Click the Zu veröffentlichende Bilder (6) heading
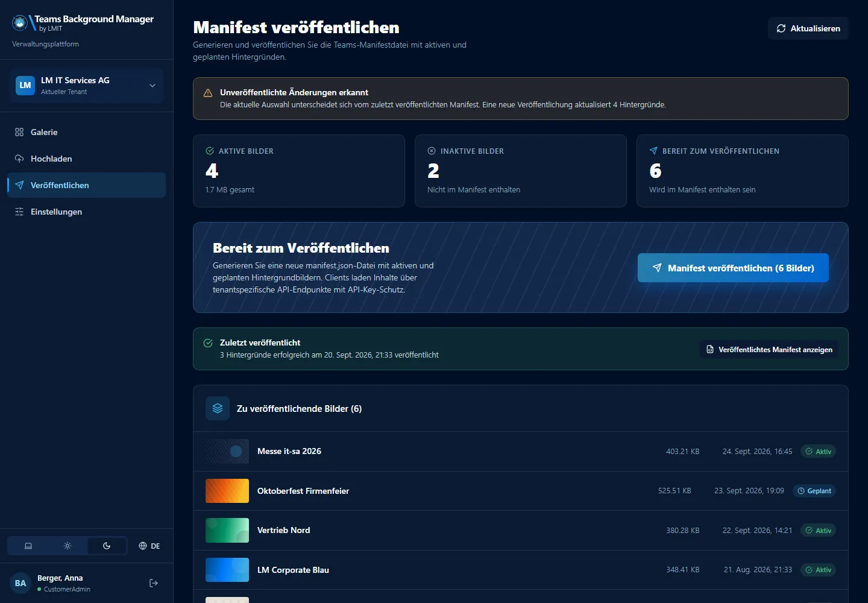Image resolution: width=868 pixels, height=603 pixels. pyautogui.click(x=299, y=408)
